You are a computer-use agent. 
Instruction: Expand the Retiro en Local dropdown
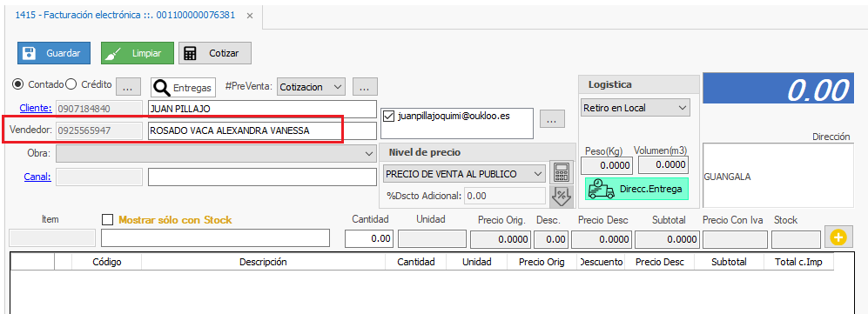pos(635,108)
